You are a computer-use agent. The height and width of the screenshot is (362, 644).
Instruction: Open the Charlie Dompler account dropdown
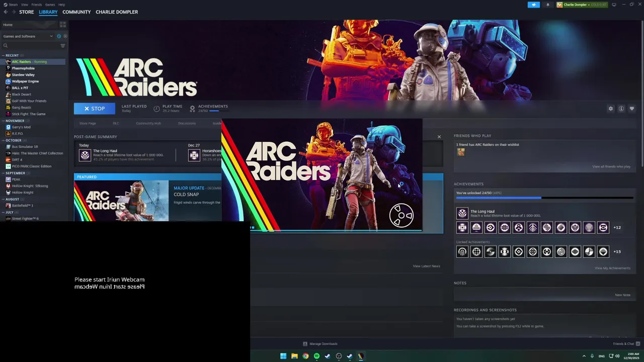pos(582,5)
